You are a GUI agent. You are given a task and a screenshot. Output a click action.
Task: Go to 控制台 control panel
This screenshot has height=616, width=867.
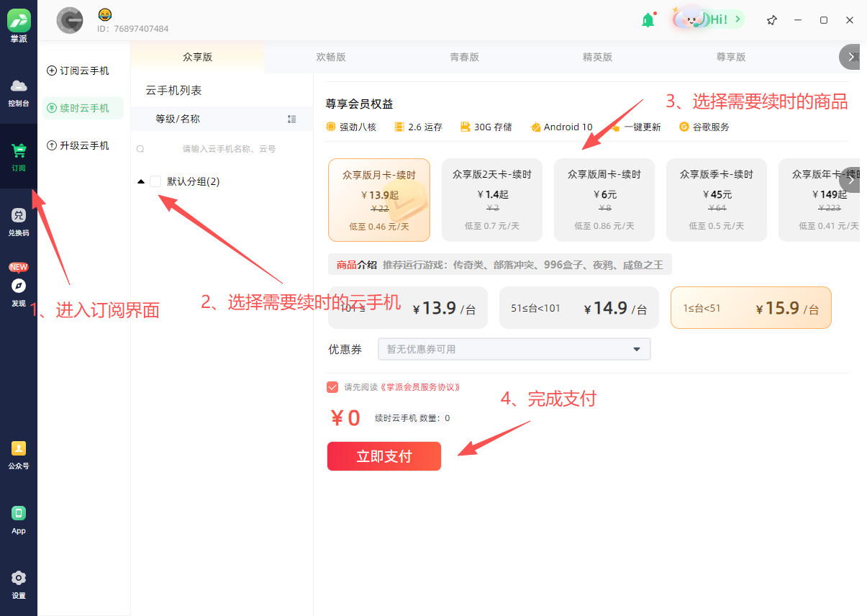coord(19,93)
